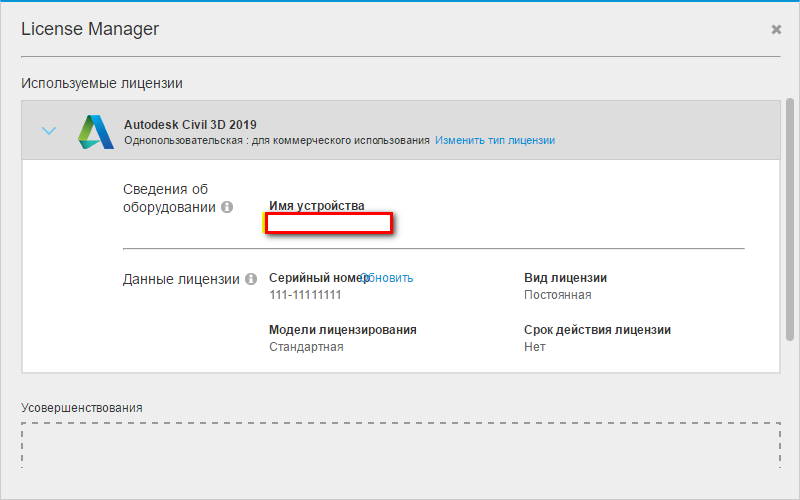Close the License Manager dialog
800x500 pixels.
tap(776, 30)
